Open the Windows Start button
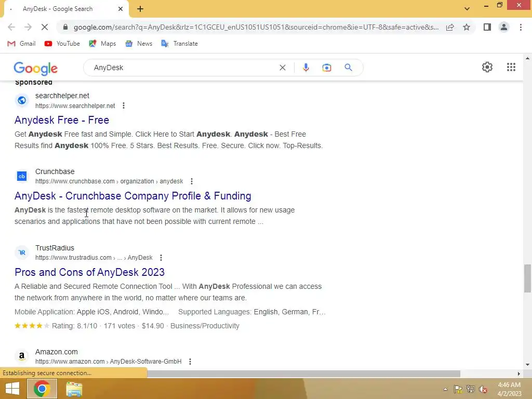Viewport: 532px width, 399px height. click(12, 389)
